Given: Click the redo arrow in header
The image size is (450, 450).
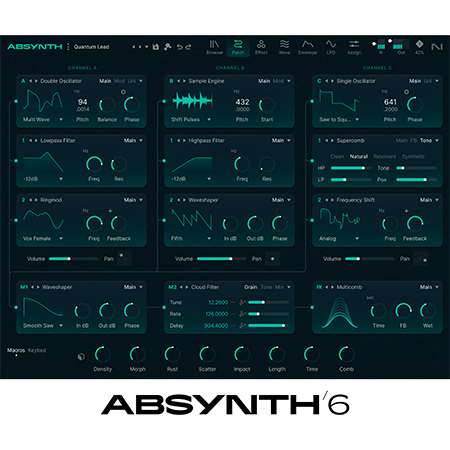Looking at the screenshot, I should pos(188,47).
